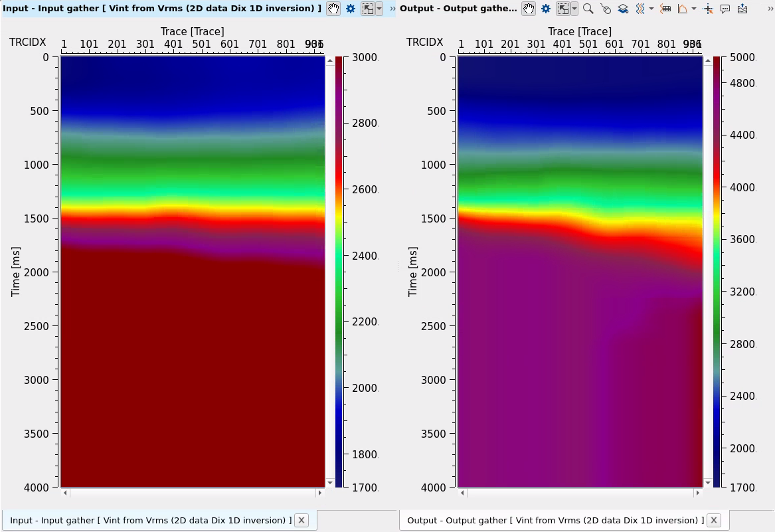Click the crosshair cursor tracking icon
Screen dimensions: 775x532
708,9
